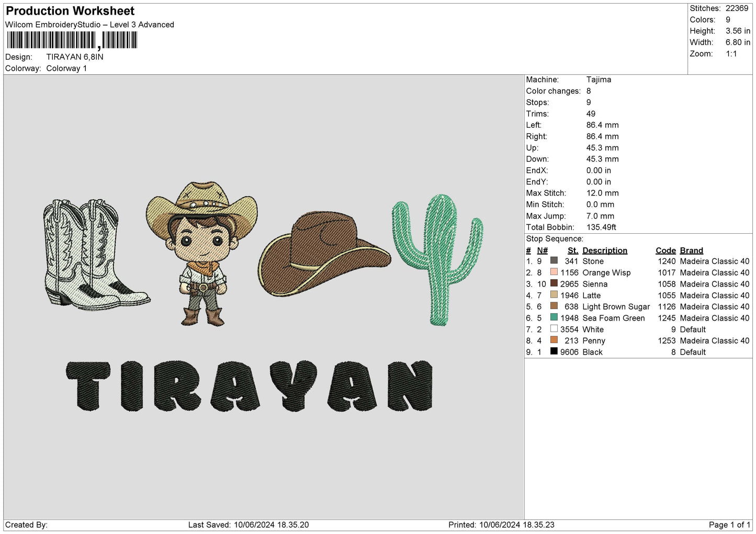Click the Light Brown Sugar description text
Image resolution: width=756 pixels, height=534 pixels.
(616, 307)
